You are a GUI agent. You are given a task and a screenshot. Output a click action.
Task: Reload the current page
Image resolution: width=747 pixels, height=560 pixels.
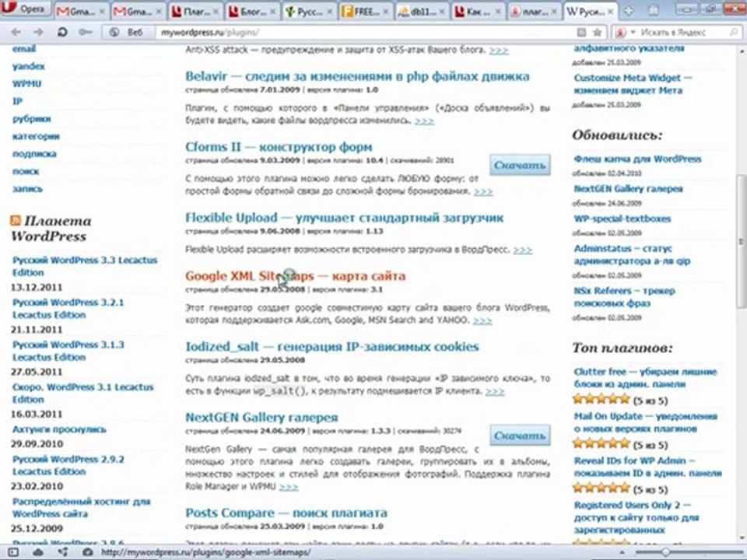click(x=62, y=32)
